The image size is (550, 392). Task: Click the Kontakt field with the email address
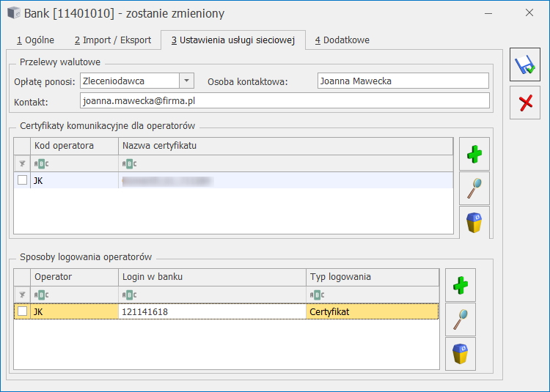pos(285,101)
